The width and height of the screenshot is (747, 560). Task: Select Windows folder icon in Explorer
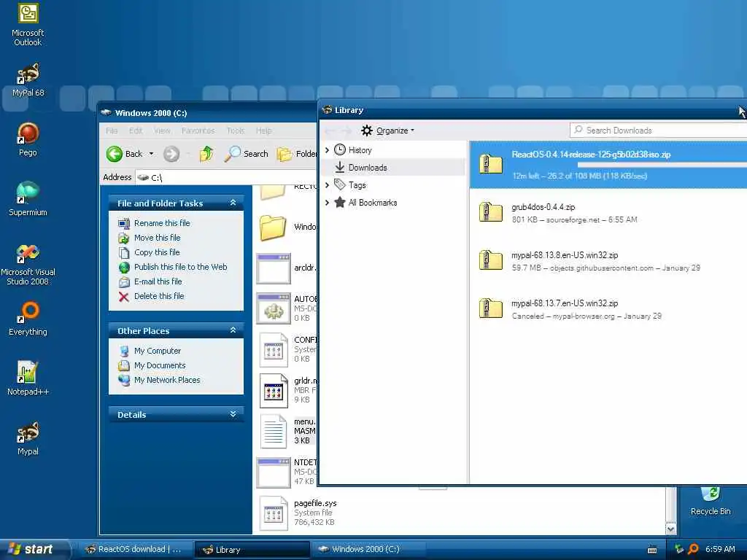point(274,227)
